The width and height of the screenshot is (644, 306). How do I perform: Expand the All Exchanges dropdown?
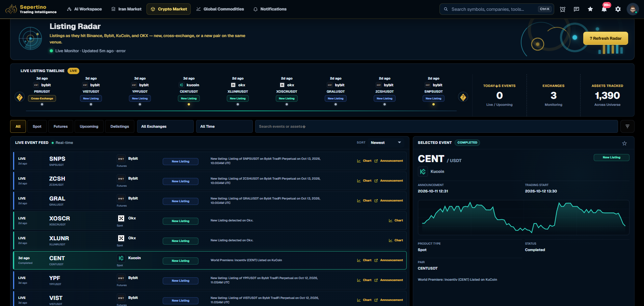(165, 126)
